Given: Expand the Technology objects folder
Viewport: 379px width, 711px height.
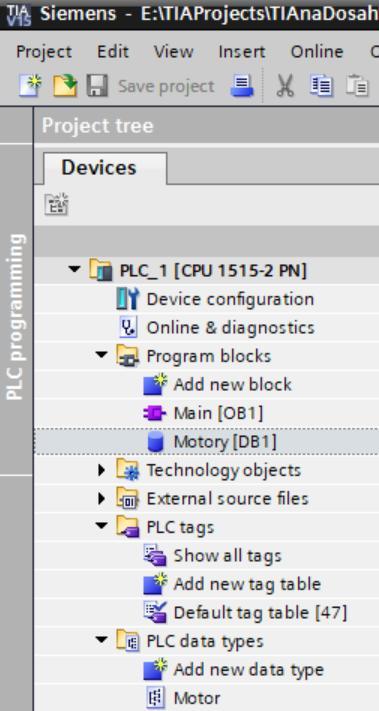Looking at the screenshot, I should pyautogui.click(x=102, y=470).
